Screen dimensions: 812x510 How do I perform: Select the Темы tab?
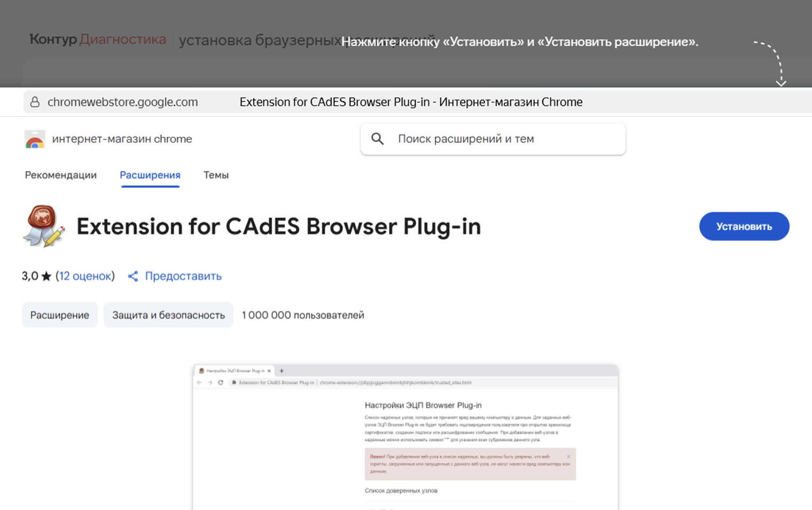coord(216,175)
